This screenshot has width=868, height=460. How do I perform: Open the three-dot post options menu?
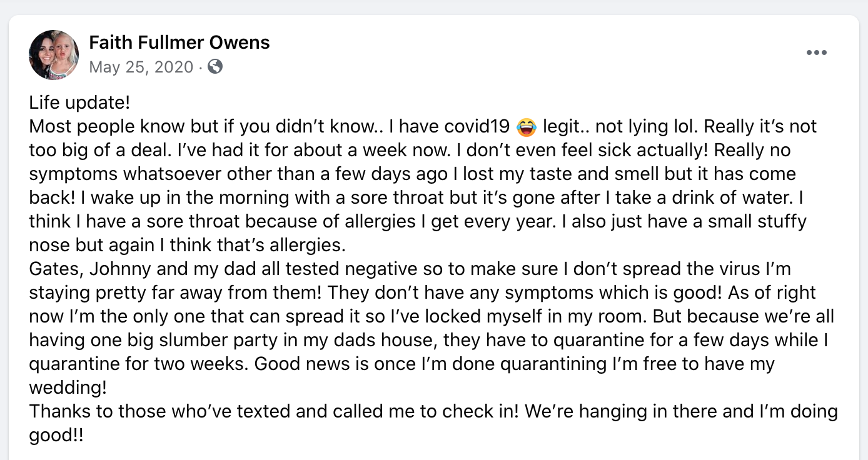pyautogui.click(x=816, y=53)
